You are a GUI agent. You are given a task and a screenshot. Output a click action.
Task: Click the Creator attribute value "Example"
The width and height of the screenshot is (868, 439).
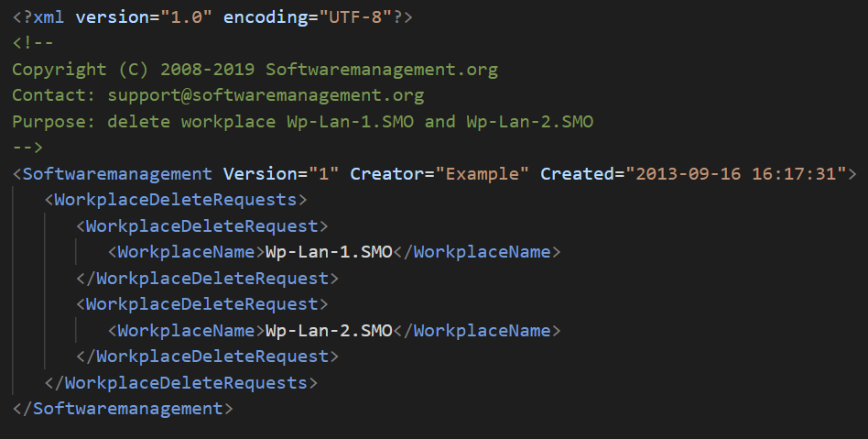tap(482, 173)
